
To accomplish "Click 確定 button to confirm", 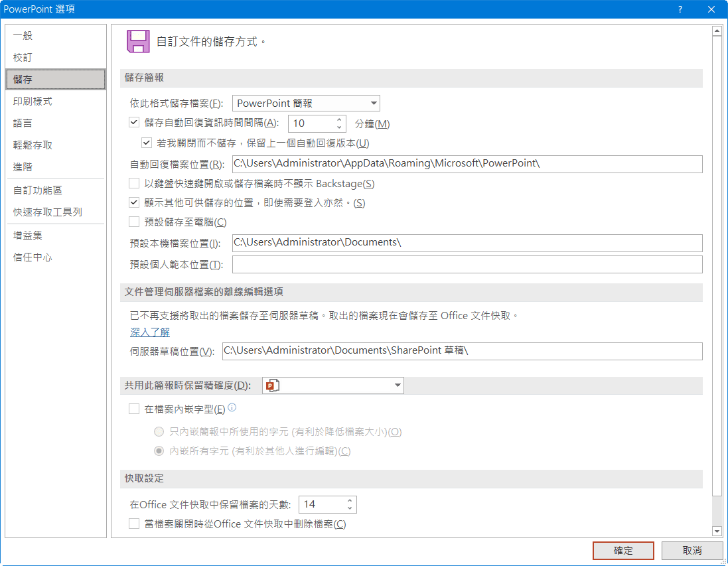I will 623,551.
